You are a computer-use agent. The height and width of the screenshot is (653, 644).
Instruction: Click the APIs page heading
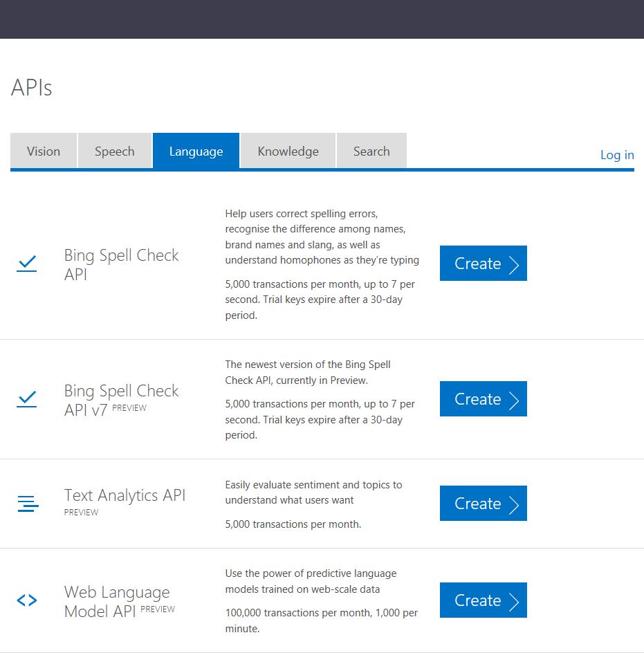click(32, 87)
